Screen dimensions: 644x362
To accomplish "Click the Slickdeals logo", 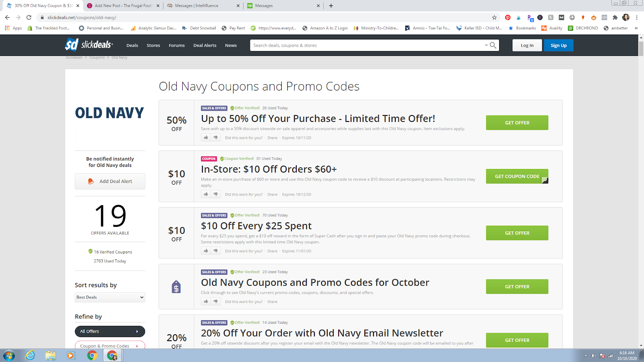I will (89, 45).
